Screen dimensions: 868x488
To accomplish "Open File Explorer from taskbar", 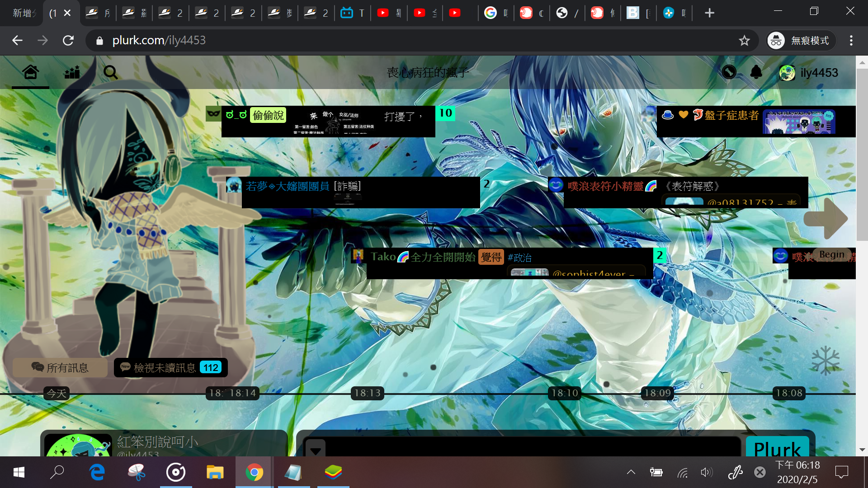I will (x=215, y=473).
